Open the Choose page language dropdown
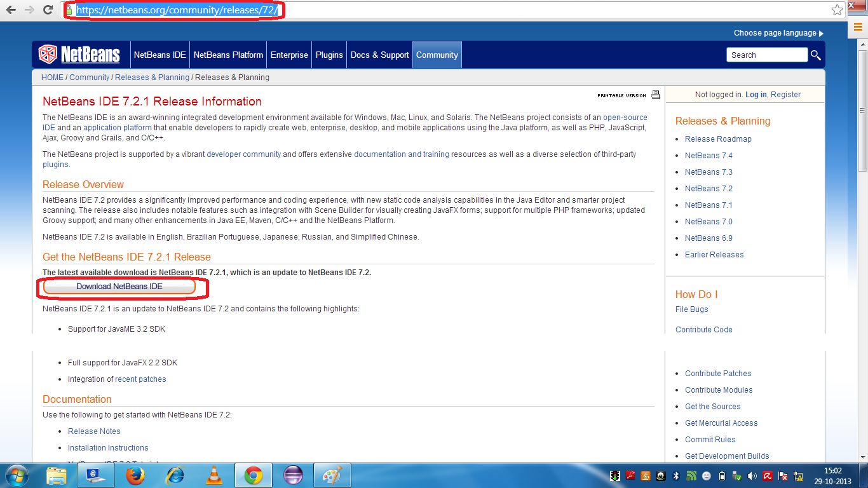868x488 pixels. point(778,33)
